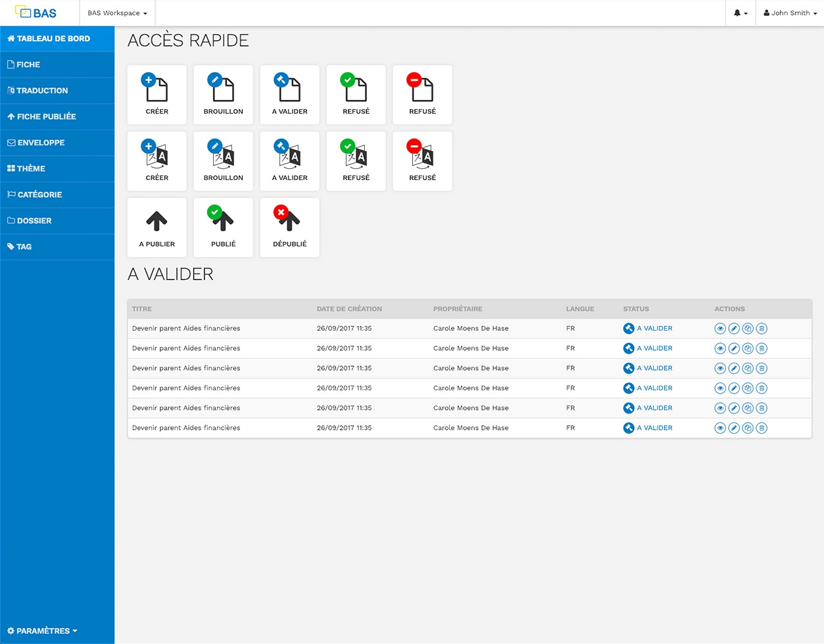Open the notifications bell dropdown
This screenshot has height=644, width=824.
pyautogui.click(x=740, y=13)
